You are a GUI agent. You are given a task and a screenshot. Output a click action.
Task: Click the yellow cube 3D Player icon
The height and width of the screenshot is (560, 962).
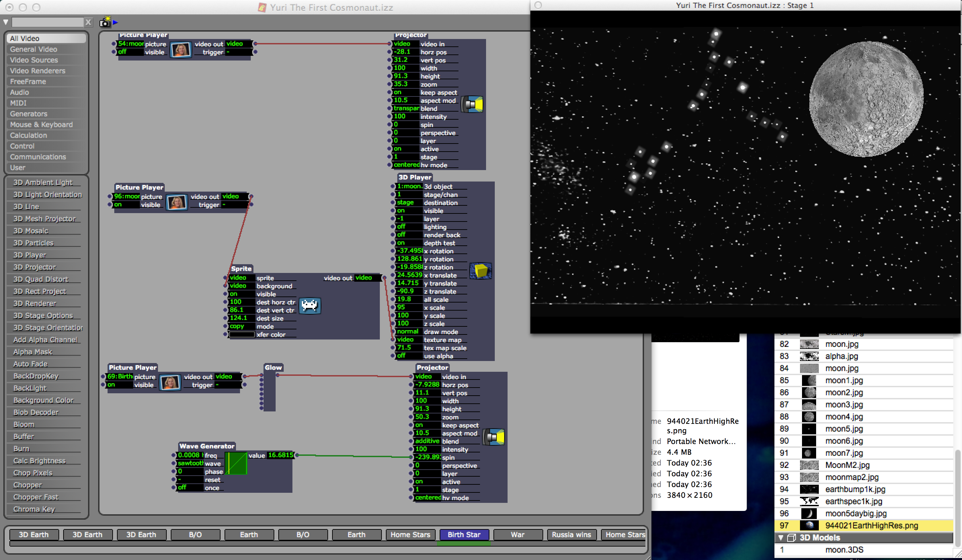click(481, 271)
